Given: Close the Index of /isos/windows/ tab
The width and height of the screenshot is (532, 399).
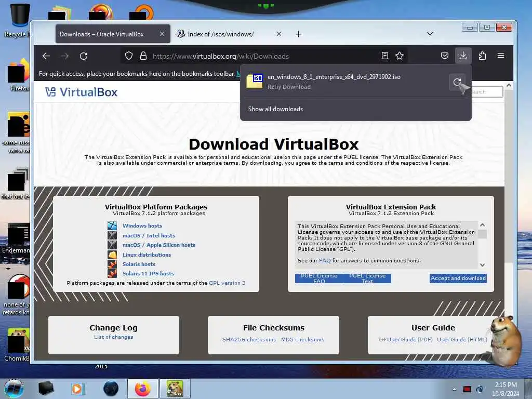Looking at the screenshot, I should pos(278,34).
